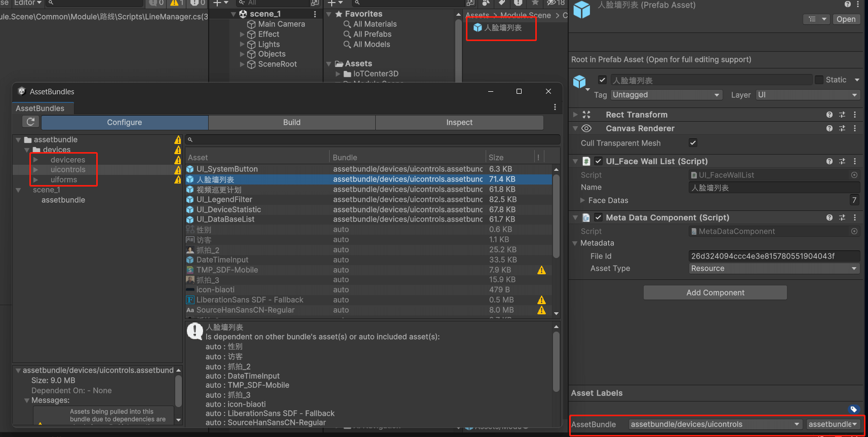
Task: Click the script picker circle for UI_FaceWallList
Action: tap(854, 175)
